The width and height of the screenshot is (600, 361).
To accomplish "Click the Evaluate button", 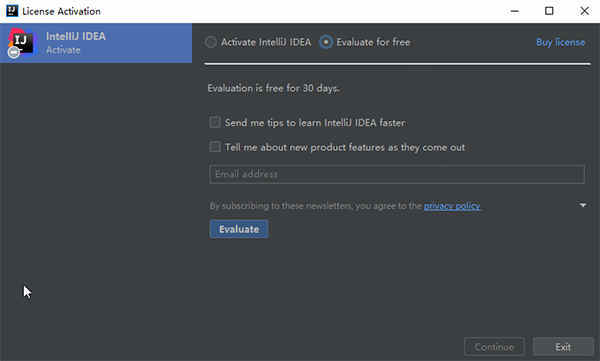I will 239,229.
